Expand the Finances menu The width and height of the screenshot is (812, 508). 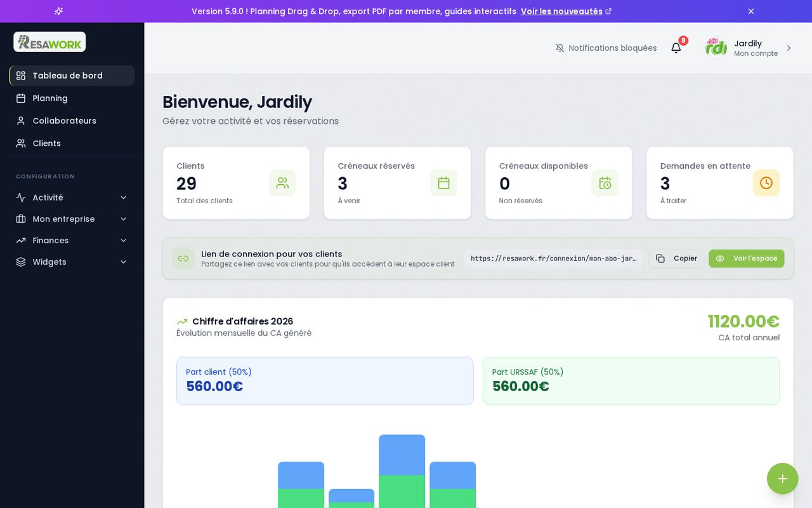[x=72, y=241]
